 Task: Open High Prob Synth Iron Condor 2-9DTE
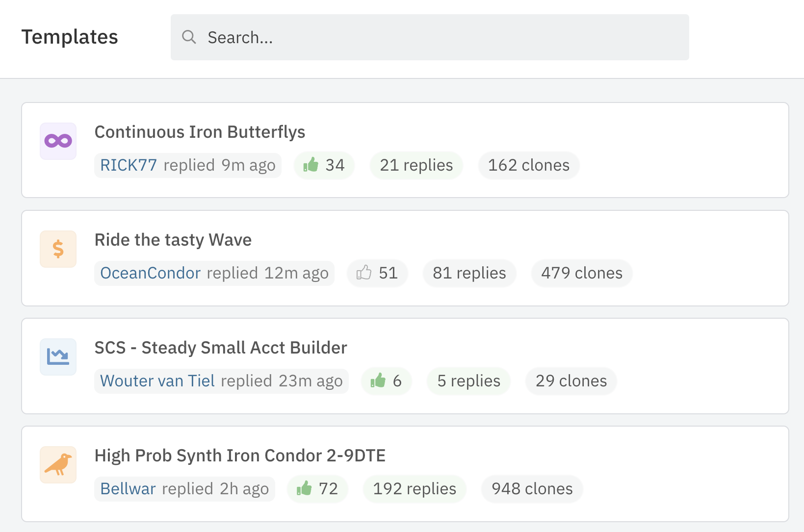pyautogui.click(x=240, y=456)
